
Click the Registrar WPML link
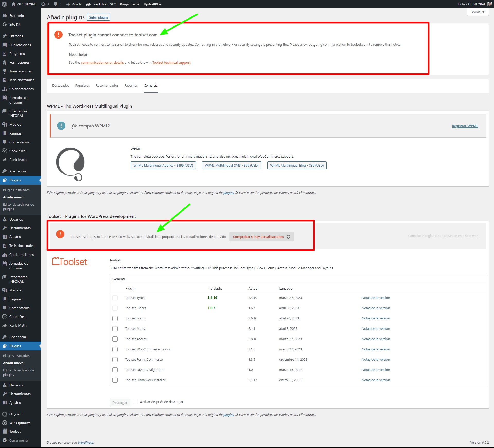(x=465, y=126)
